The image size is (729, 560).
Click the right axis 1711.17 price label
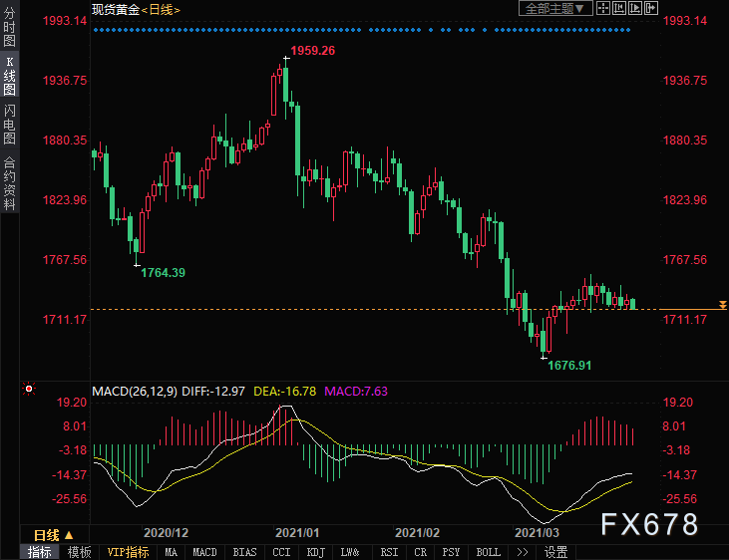(685, 319)
